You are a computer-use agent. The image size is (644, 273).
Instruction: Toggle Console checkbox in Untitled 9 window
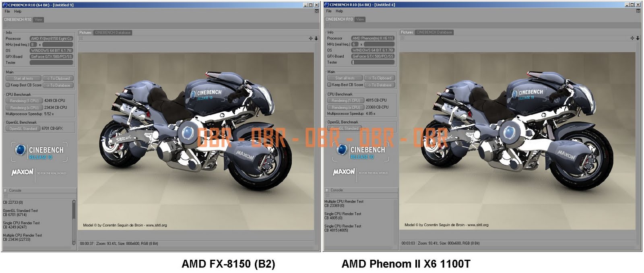click(5, 190)
